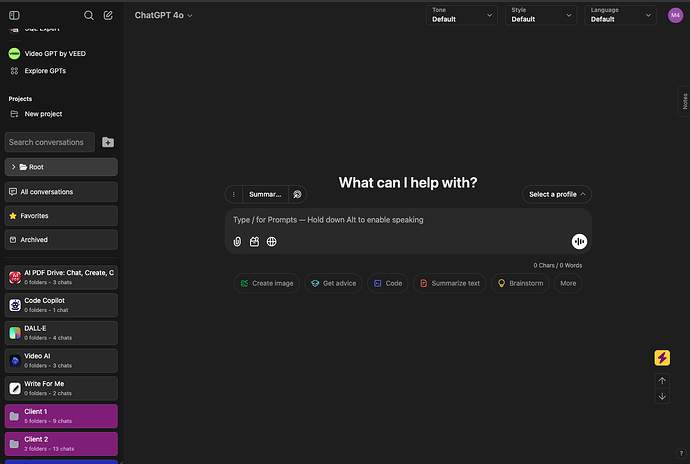
Task: Click the Projects section heading
Action: point(20,99)
